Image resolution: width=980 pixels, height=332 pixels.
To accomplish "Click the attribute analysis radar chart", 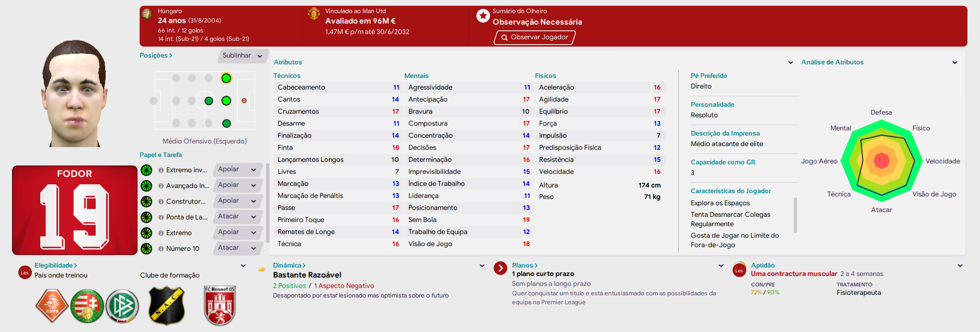I will click(x=882, y=161).
